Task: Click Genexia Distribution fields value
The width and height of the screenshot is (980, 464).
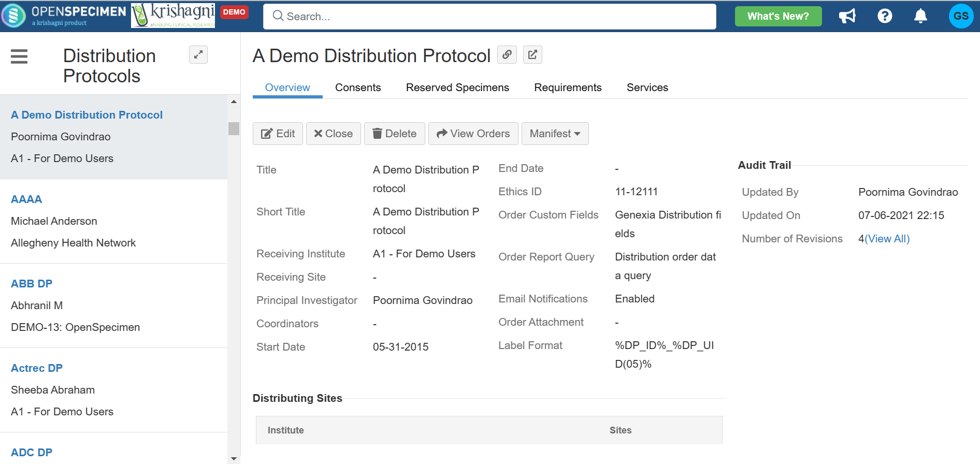Action: coord(668,224)
